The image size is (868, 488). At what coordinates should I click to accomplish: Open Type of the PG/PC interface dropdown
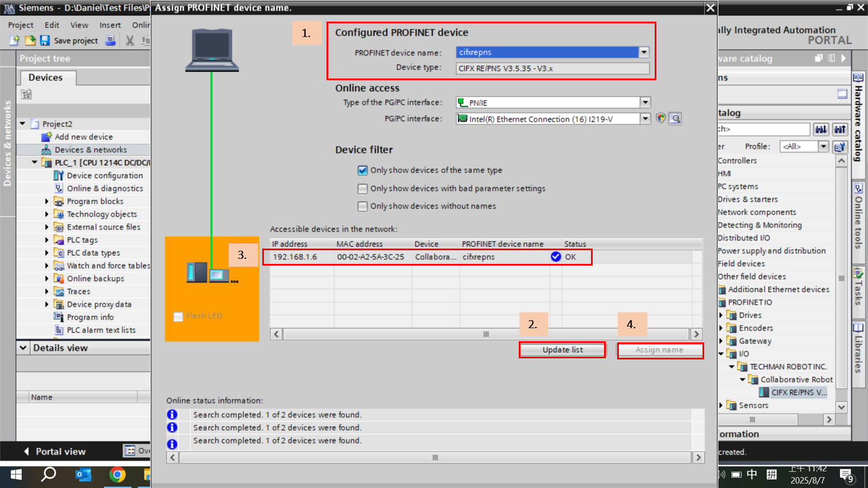pos(645,102)
